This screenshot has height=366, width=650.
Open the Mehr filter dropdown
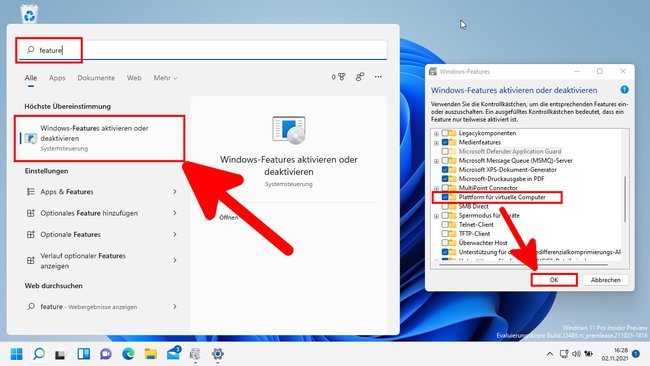(x=165, y=78)
